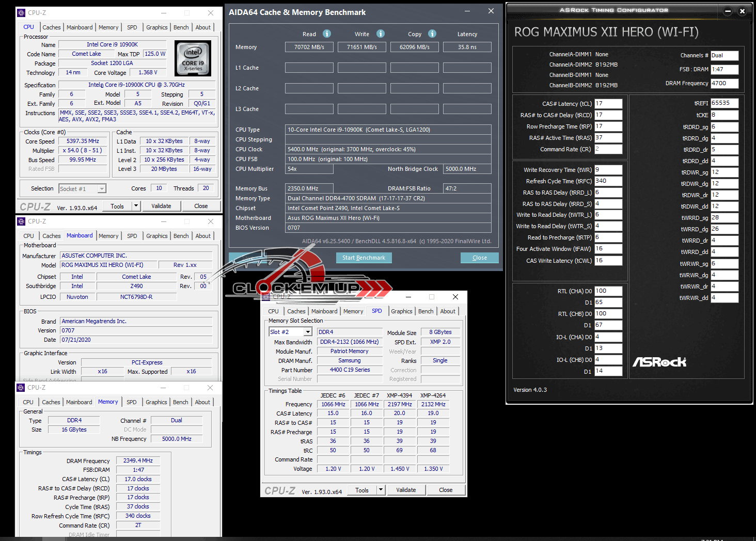Click Validate in the SPD CPU-Z window
Viewport: 756px width, 541px height.
tap(406, 490)
